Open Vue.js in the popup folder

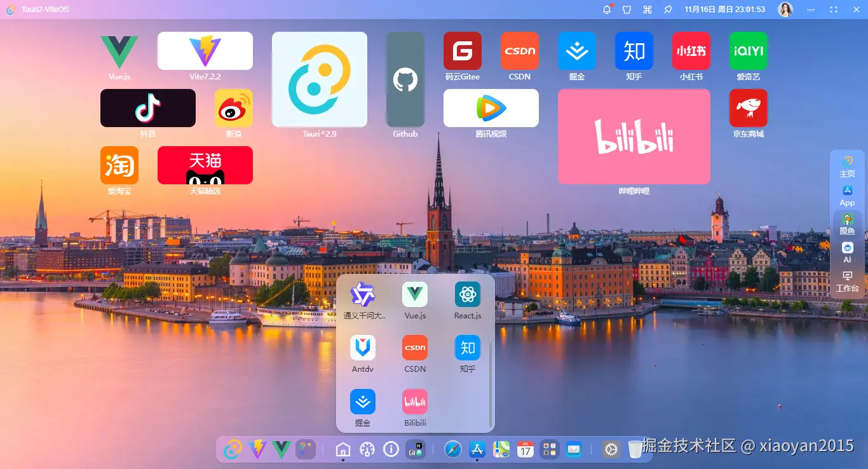click(415, 294)
